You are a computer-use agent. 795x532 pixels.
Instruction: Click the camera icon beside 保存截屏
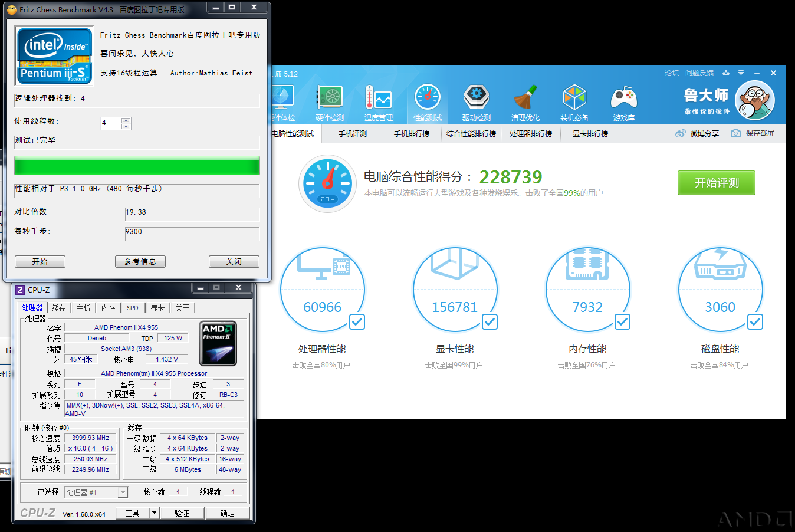735,133
